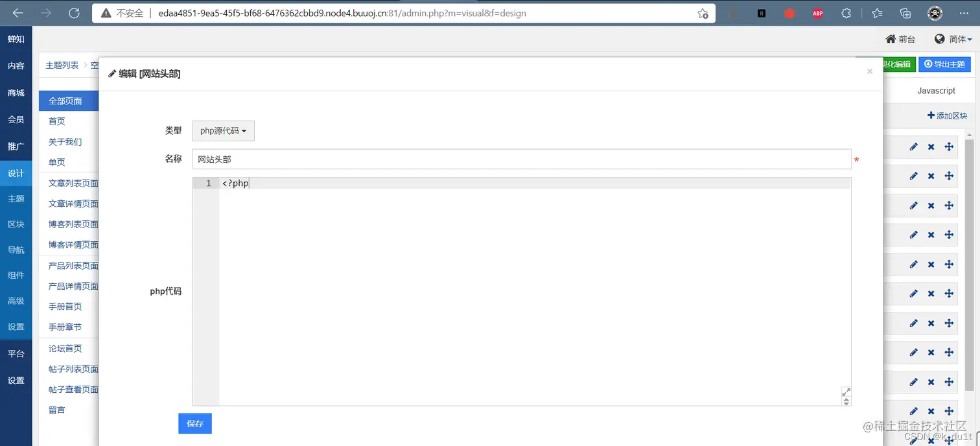This screenshot has width=980, height=446.
Task: Open the 平台 sidebar menu
Action: pos(16,354)
